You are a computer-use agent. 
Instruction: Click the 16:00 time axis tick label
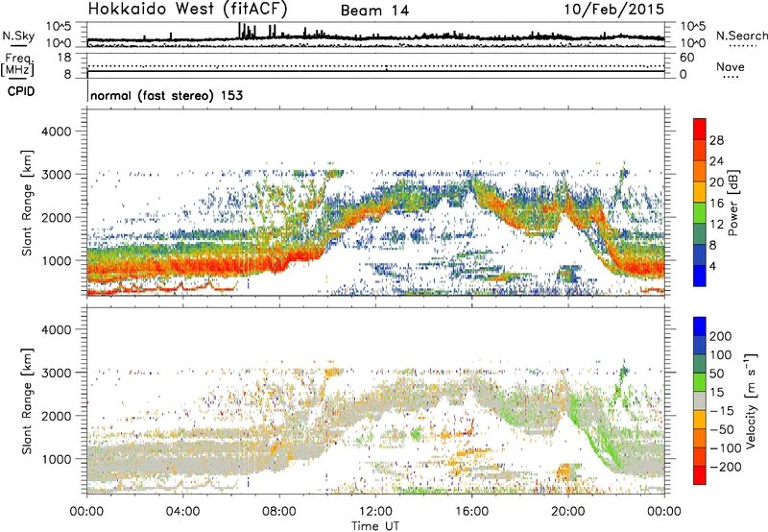(x=471, y=512)
